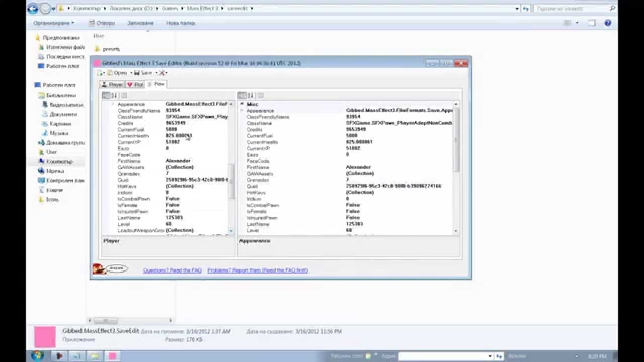Open the dropdown arrow next to Save
This screenshot has height=362, width=644.
point(156,73)
